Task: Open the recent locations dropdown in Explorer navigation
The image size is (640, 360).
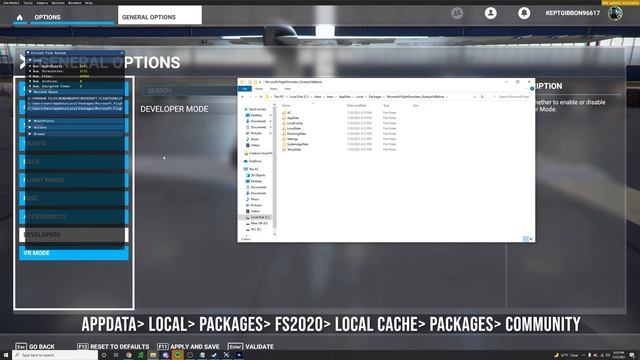Action: (255, 97)
